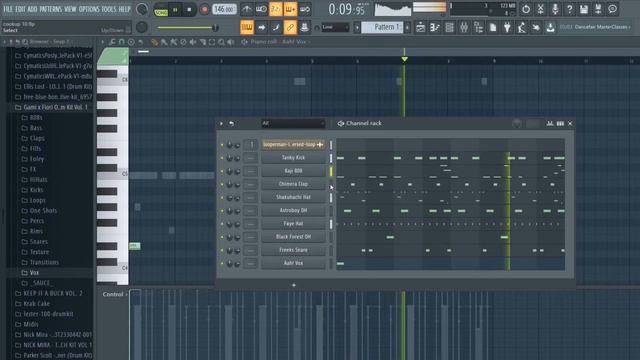Toggle loop recording icon
This screenshot has width=640, height=360.
click(305, 9)
